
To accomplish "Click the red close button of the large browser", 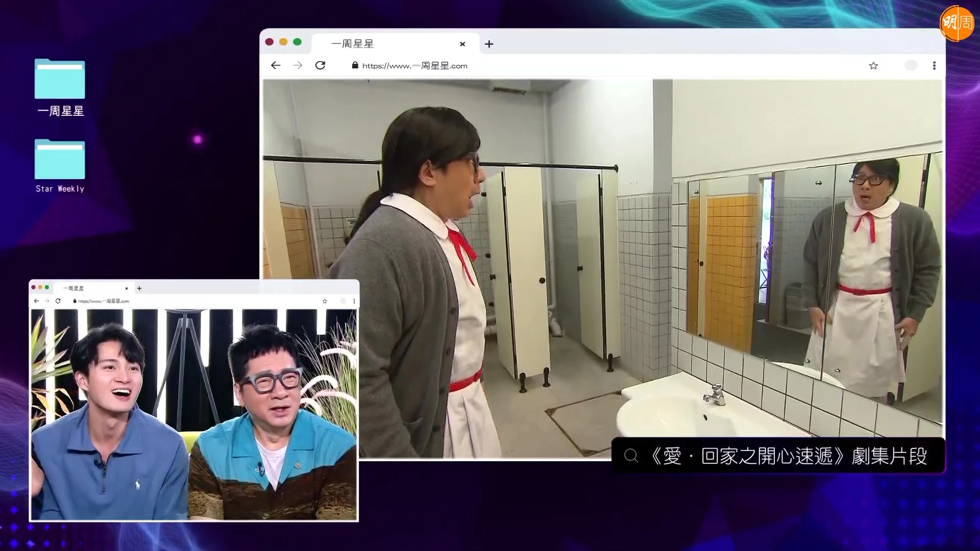I will tap(269, 42).
